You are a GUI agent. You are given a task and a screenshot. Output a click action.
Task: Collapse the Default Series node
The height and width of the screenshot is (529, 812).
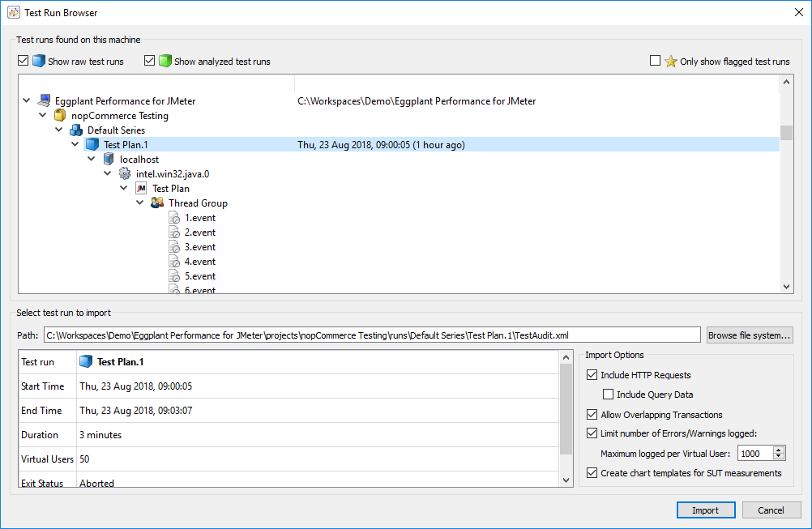(x=58, y=130)
